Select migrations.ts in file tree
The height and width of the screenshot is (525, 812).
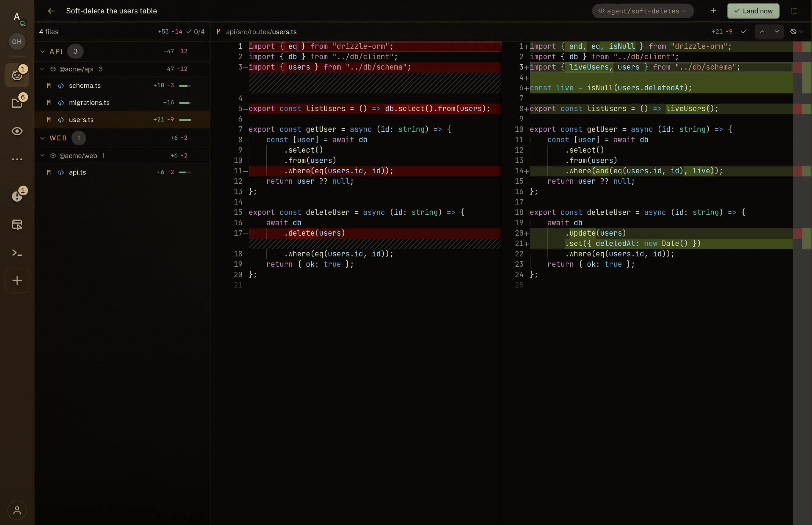pos(122,103)
